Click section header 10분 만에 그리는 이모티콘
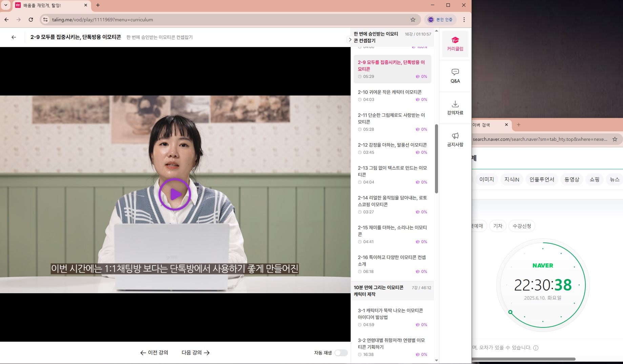623x364 pixels. pos(392,291)
